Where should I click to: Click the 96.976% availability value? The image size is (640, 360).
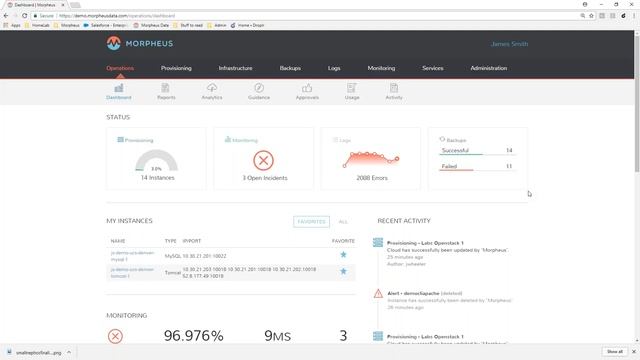tap(193, 336)
